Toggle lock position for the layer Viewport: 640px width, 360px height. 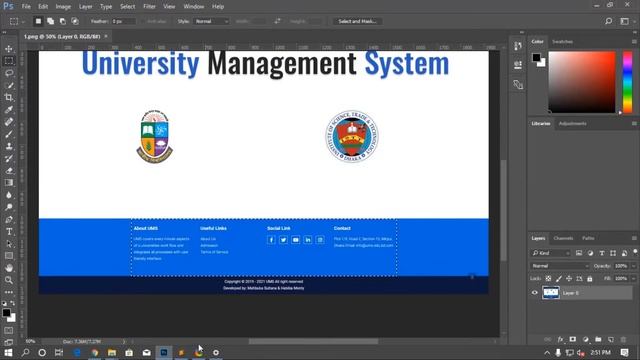pos(569,278)
